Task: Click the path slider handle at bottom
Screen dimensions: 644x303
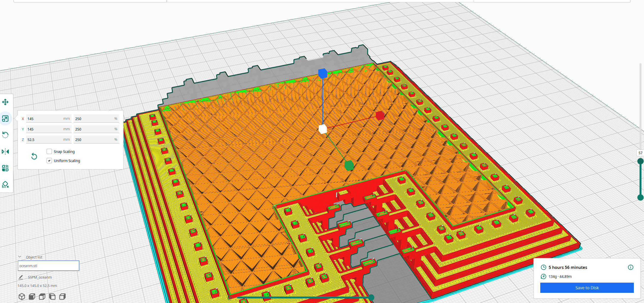Action: click(371, 297)
